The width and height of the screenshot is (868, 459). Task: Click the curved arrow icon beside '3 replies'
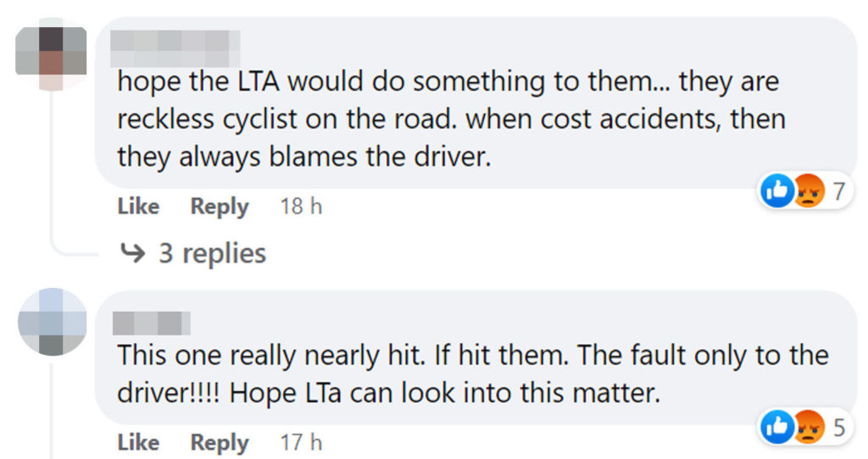(x=135, y=253)
